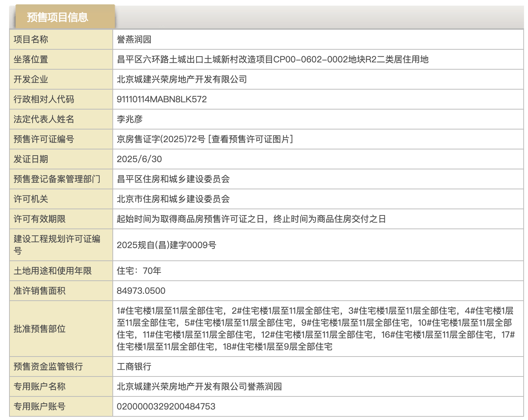This screenshot has height=420, width=528.
Task: Click 昌平区住房和城乡建设委员会 department value
Action: [x=173, y=179]
